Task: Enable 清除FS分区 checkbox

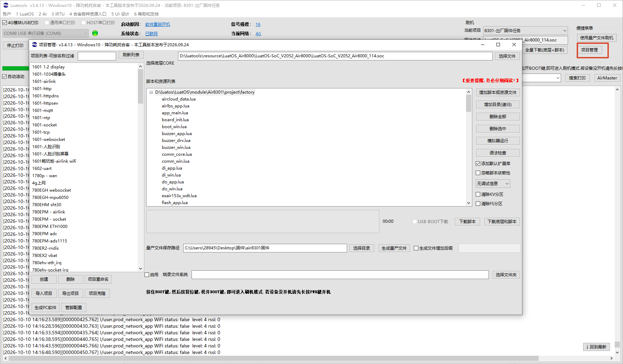Action: click(x=478, y=204)
